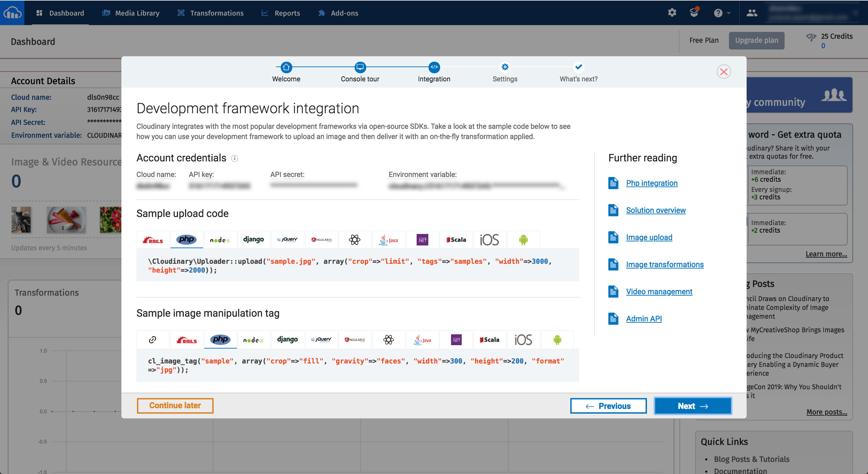Click the Php integration link
Image resolution: width=868 pixels, height=474 pixels.
(652, 182)
